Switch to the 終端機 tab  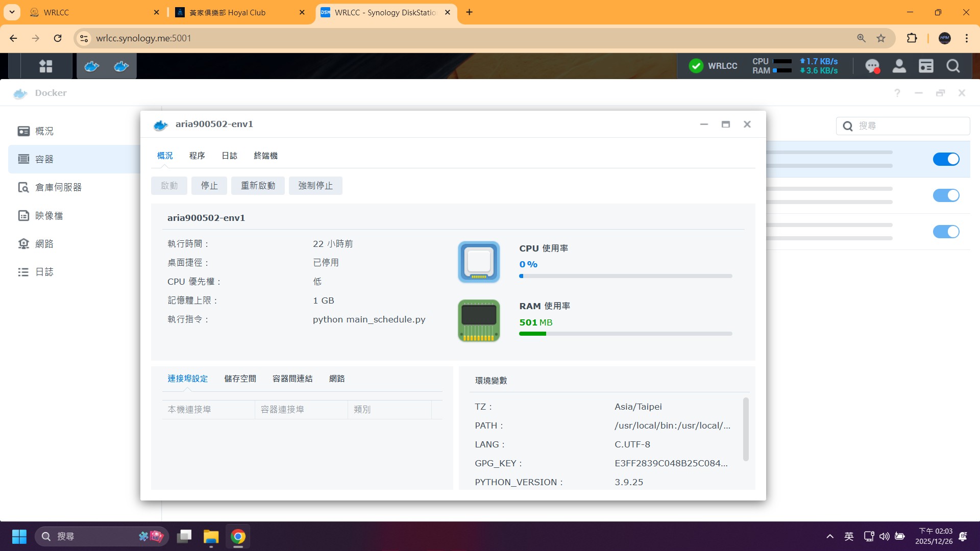click(x=265, y=156)
